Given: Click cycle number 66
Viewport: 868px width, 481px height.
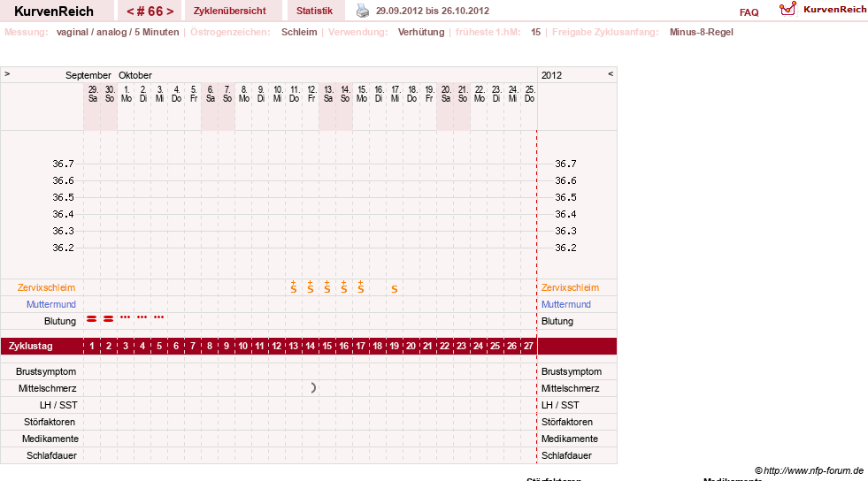Looking at the screenshot, I should click(x=150, y=11).
